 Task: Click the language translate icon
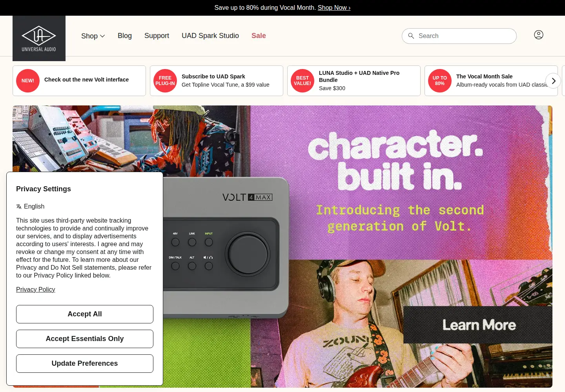[x=19, y=207]
